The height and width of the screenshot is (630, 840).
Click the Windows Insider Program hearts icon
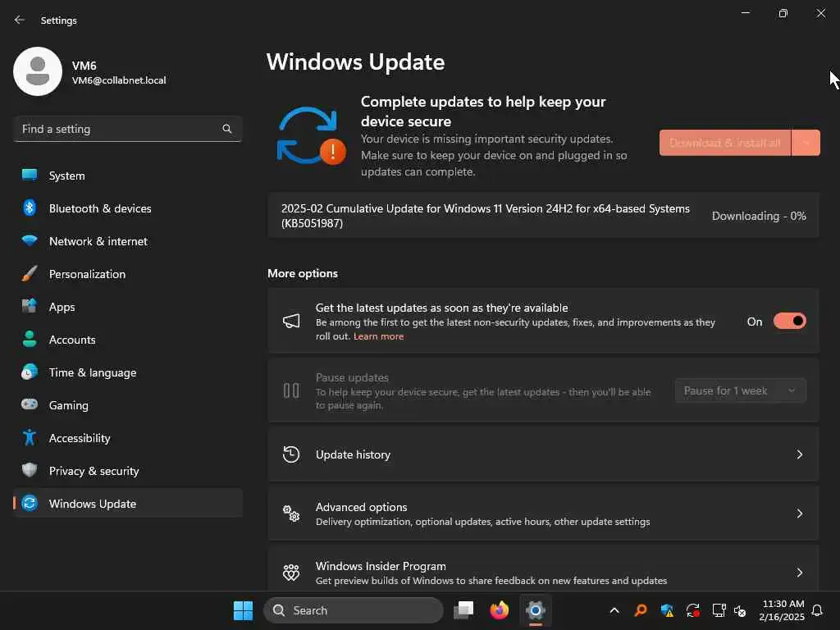(291, 572)
